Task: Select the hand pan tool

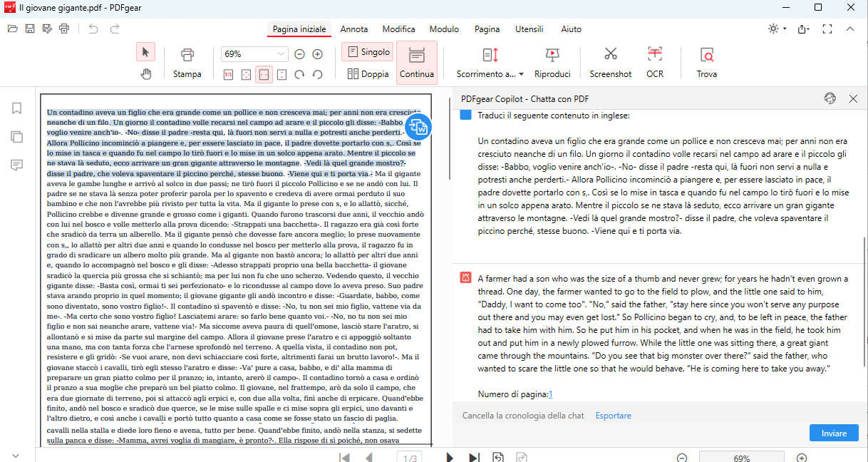Action: pyautogui.click(x=145, y=73)
